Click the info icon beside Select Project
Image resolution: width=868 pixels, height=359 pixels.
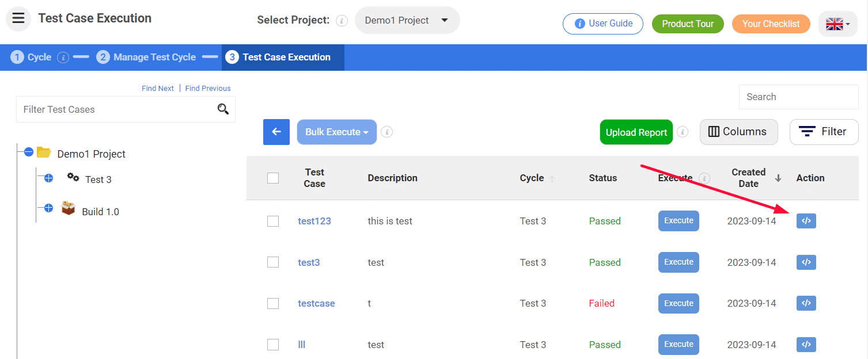(x=342, y=21)
